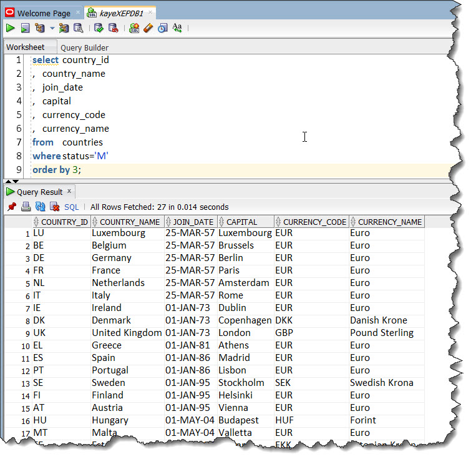
Task: Sort by CURRENCY_CODE column header
Action: [x=311, y=222]
